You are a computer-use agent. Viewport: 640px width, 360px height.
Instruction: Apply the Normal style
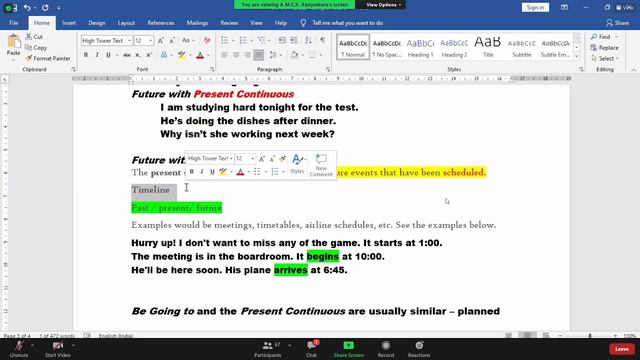click(353, 47)
